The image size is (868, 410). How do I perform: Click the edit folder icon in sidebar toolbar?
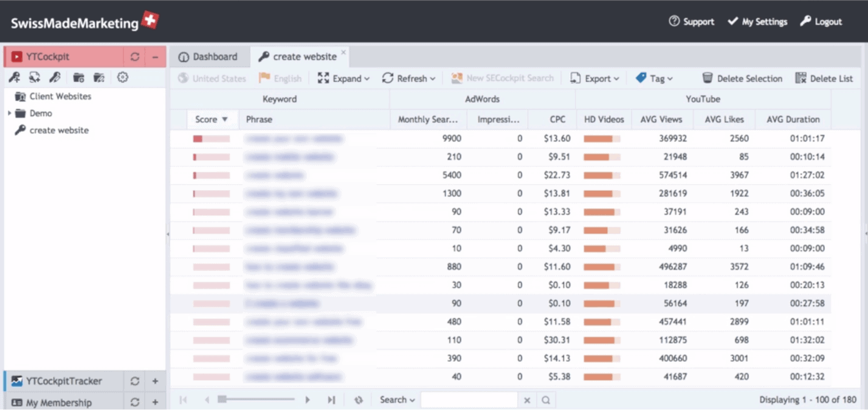pyautogui.click(x=99, y=77)
